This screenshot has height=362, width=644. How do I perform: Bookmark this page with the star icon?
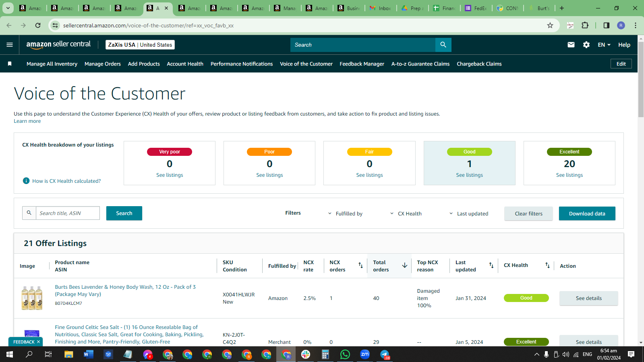click(x=550, y=25)
